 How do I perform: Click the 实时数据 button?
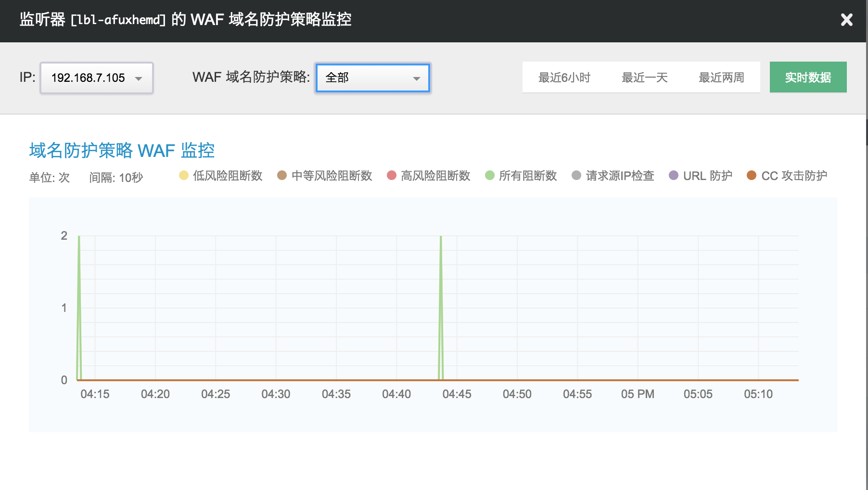(808, 77)
